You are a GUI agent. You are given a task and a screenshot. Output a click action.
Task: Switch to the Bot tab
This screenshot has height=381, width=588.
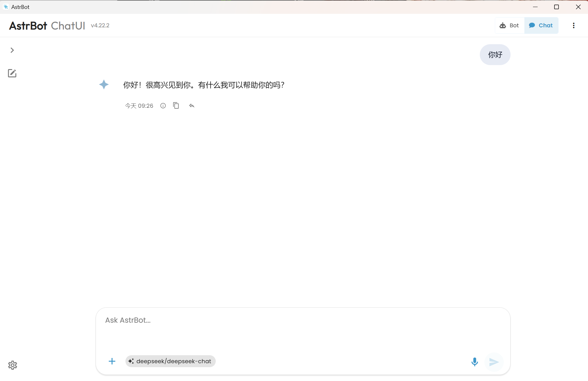point(509,25)
